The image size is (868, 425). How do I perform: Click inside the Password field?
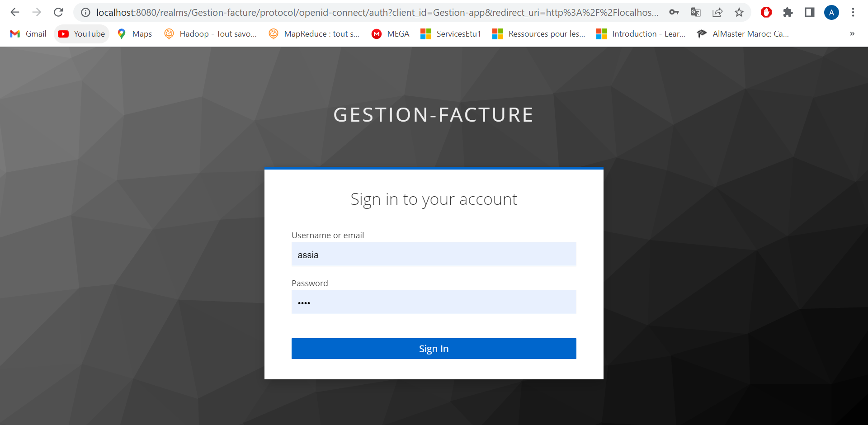[434, 302]
